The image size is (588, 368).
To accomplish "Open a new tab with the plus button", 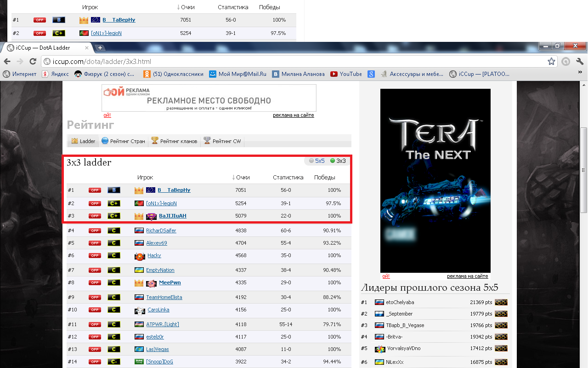I will 100,48.
